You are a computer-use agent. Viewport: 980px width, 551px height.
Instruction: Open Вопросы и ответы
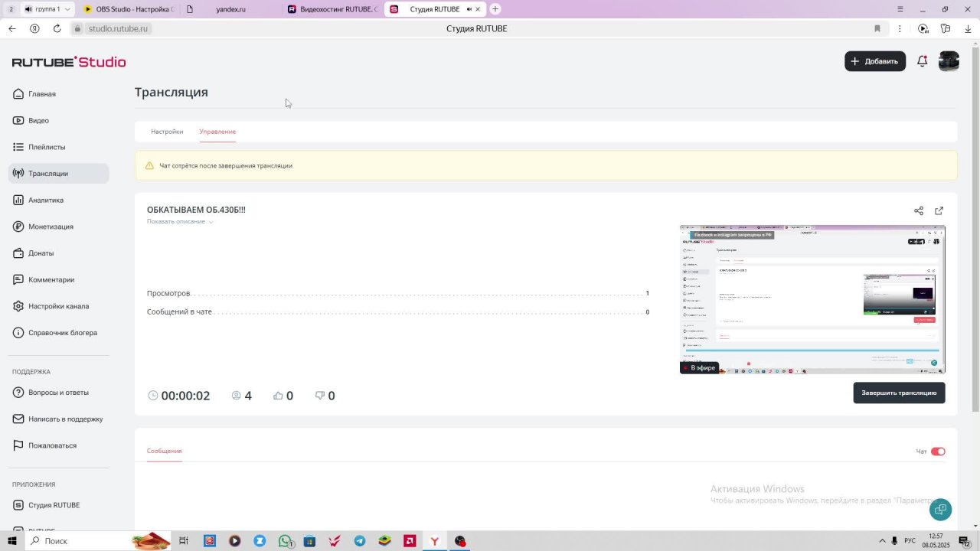click(x=58, y=393)
